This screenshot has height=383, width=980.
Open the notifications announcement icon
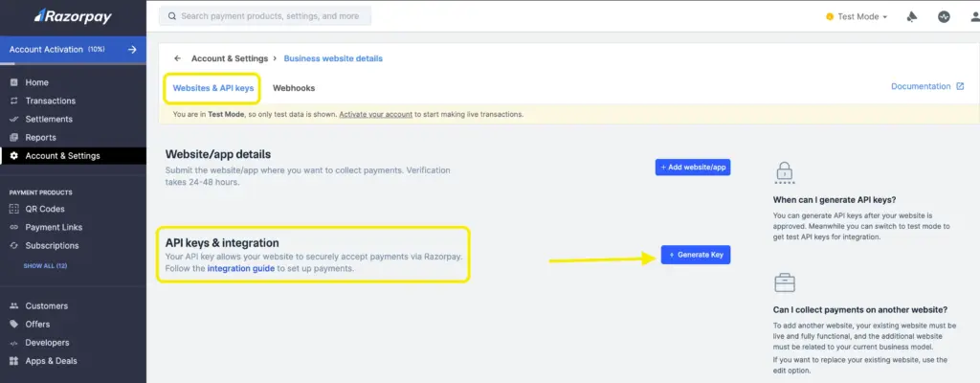pos(911,17)
